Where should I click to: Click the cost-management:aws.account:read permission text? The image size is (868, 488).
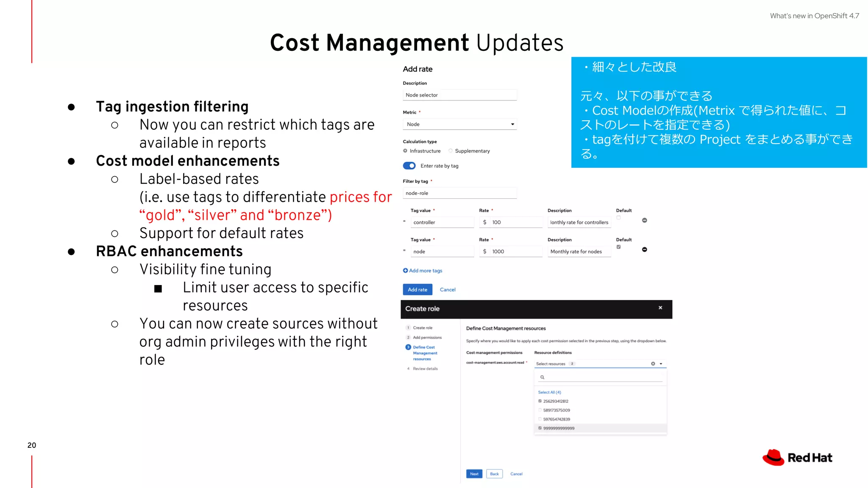(495, 363)
